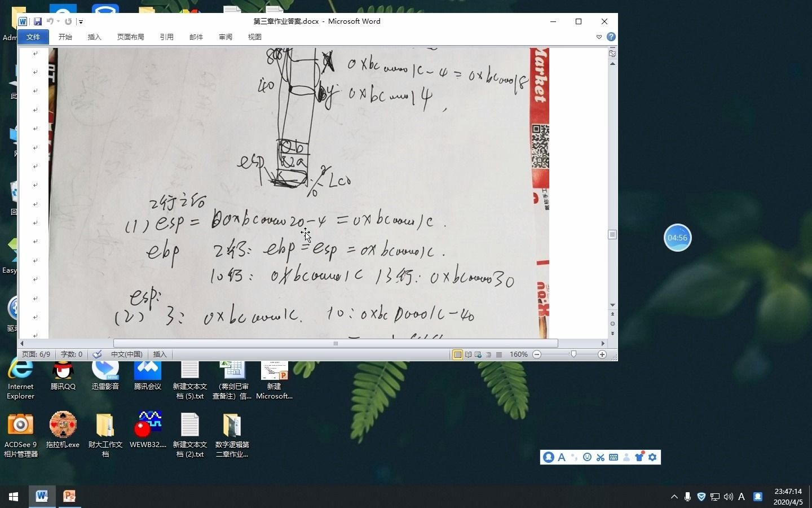
Task: Expand the collapsed ribbon with chevron
Action: (x=599, y=37)
